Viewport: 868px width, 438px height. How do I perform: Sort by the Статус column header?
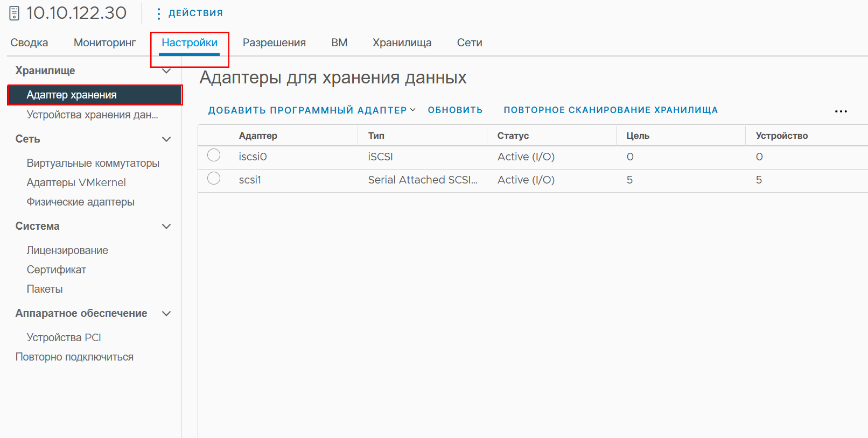coord(513,136)
